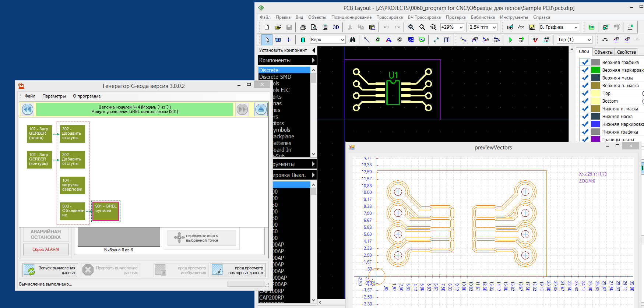Viewport: 644px width, 308px height.
Task: Go to previous module with rewind button
Action: pyautogui.click(x=28, y=109)
